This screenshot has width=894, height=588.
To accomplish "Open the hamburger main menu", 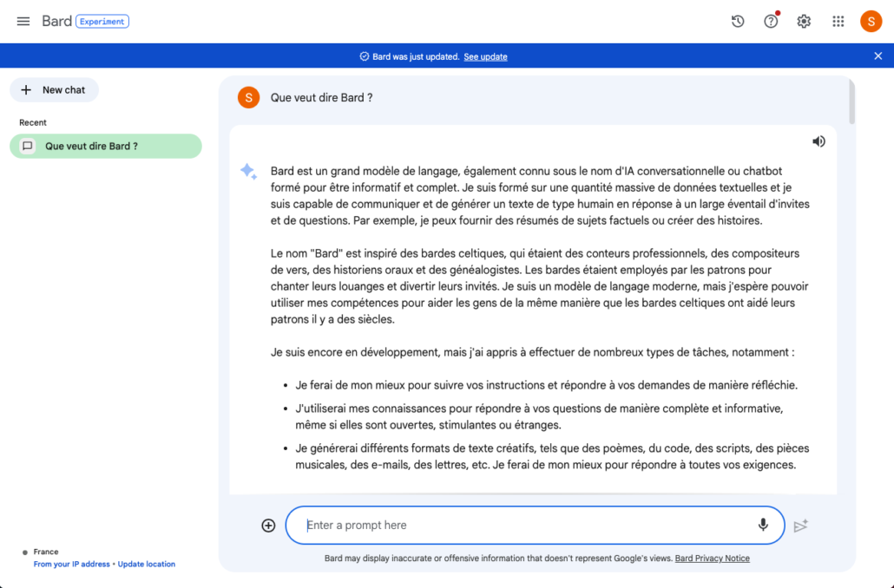I will (x=23, y=22).
